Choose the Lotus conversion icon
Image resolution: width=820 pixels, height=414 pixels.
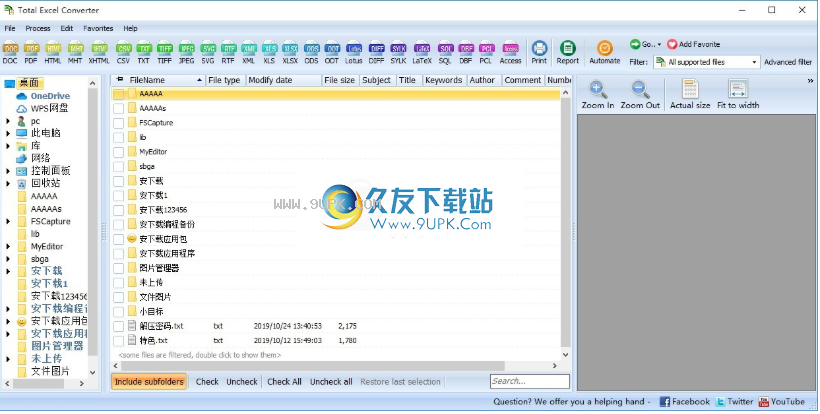pos(354,52)
